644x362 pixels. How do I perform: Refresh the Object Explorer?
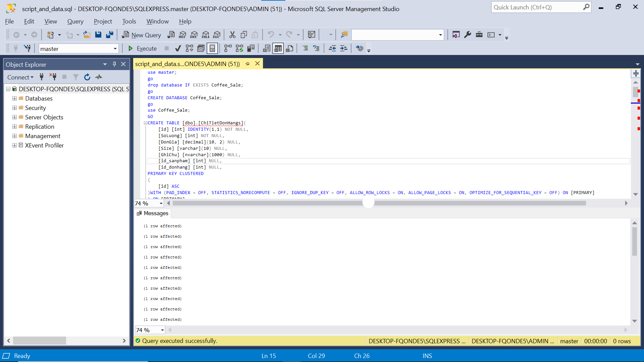[x=87, y=77]
